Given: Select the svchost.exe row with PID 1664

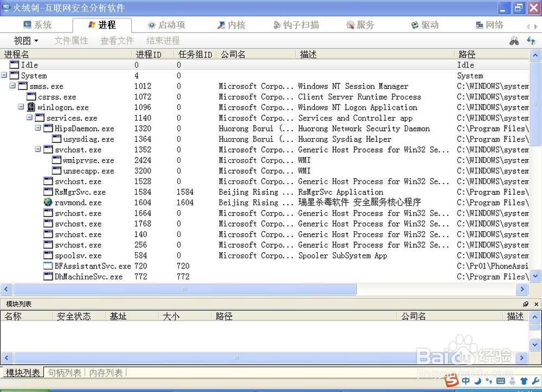Looking at the screenshot, I should (x=264, y=213).
